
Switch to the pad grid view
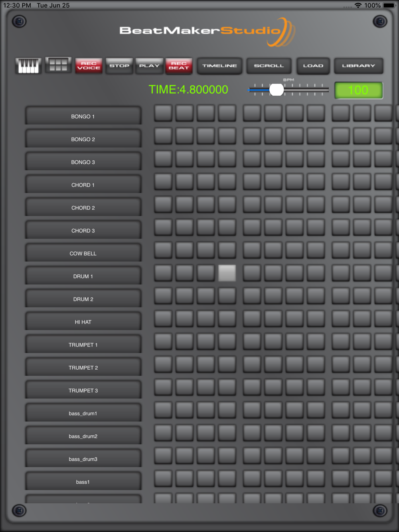[58, 65]
